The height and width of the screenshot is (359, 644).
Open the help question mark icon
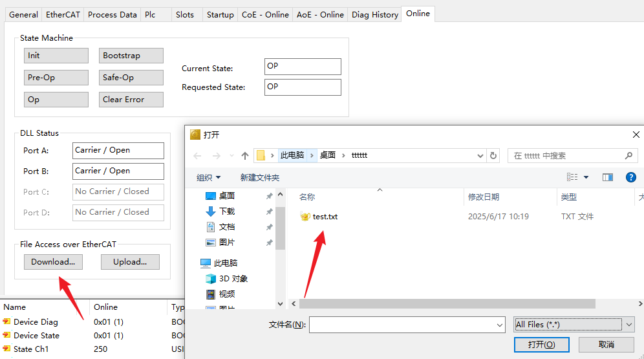pyautogui.click(x=631, y=177)
